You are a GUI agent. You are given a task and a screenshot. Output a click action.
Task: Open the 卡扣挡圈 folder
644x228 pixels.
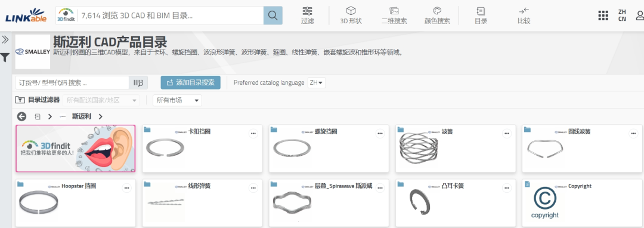pos(202,148)
